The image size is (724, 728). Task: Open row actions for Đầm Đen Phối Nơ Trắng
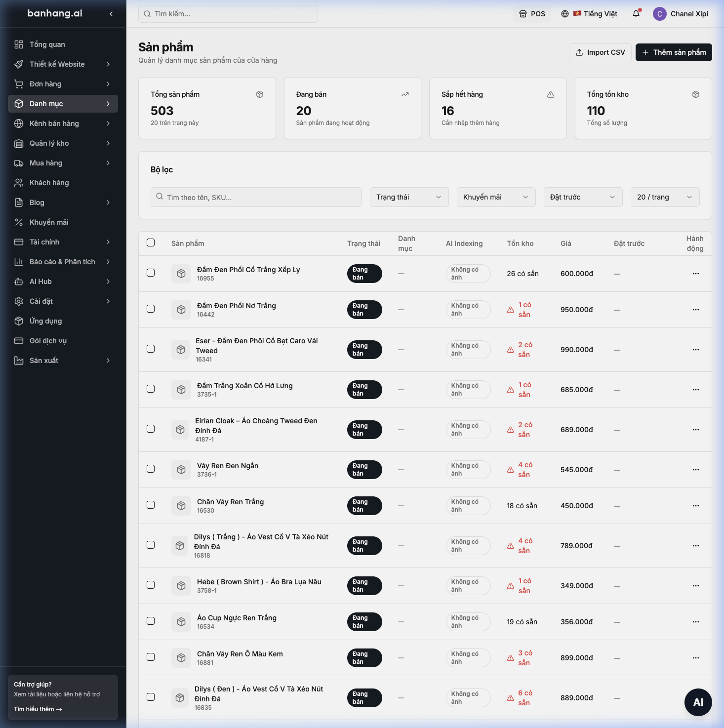(695, 310)
